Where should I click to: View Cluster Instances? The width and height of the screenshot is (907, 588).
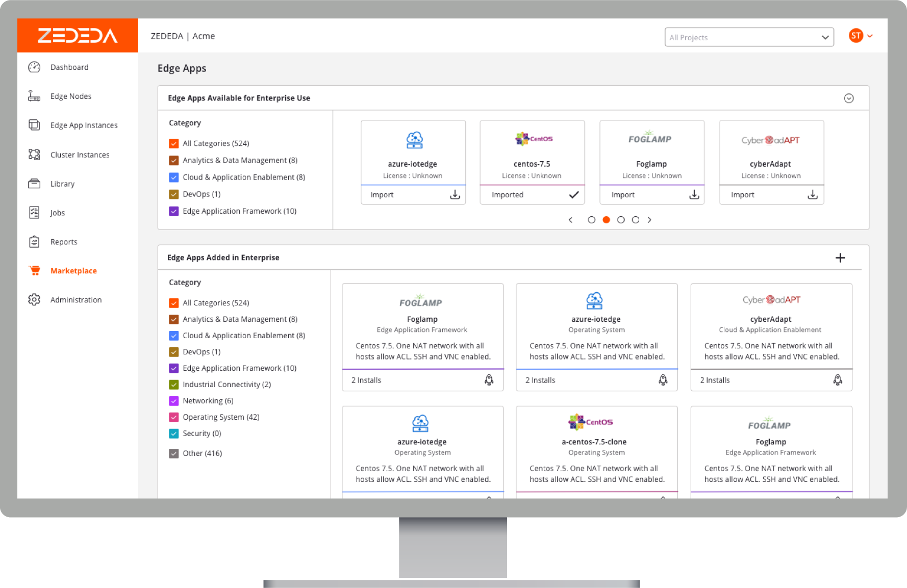pyautogui.click(x=80, y=155)
